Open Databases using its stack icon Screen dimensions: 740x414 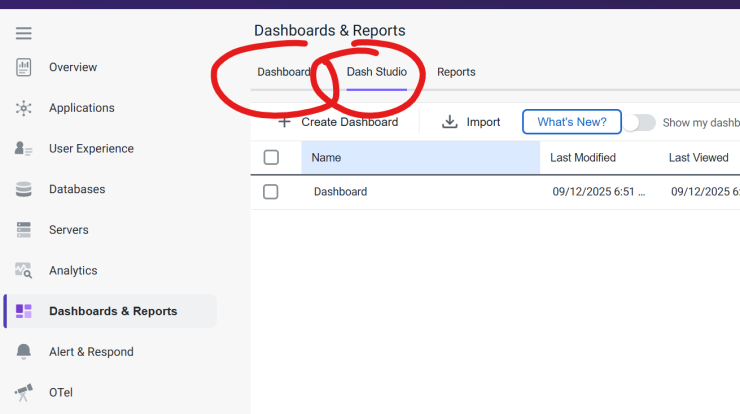tap(24, 189)
